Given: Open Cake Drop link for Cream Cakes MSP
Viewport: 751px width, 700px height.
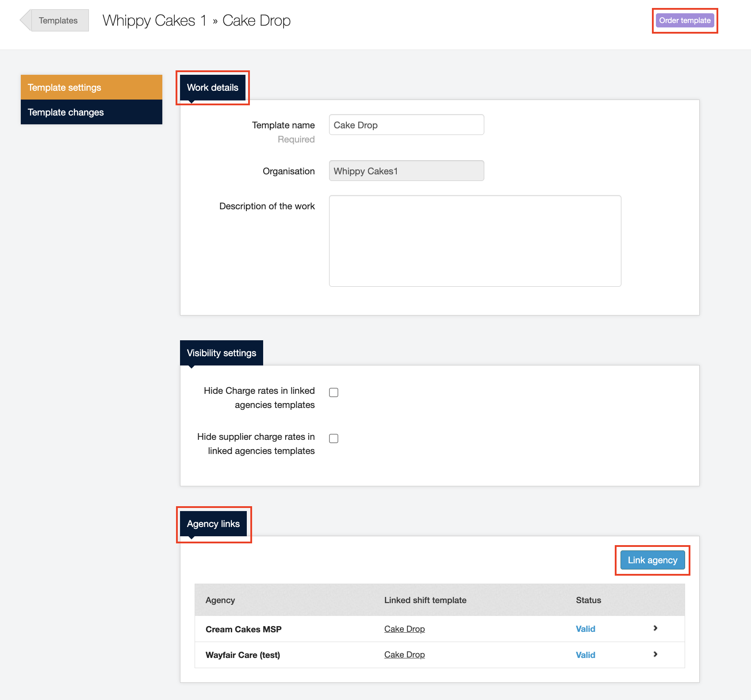Looking at the screenshot, I should point(404,629).
